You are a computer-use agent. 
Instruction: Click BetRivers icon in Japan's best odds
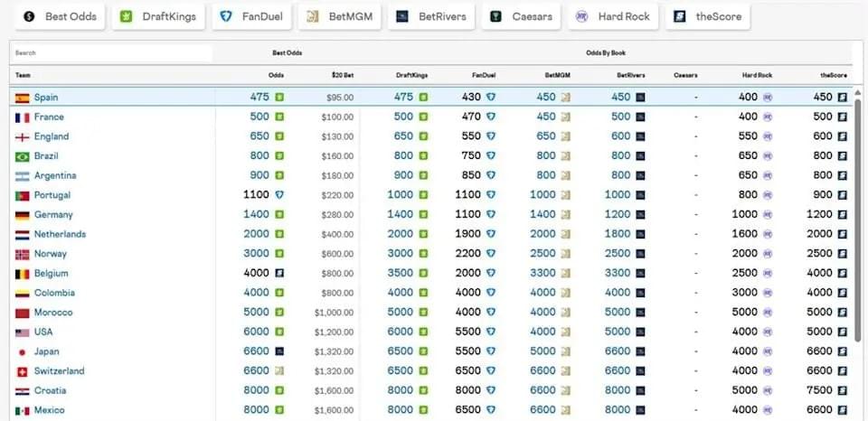pyautogui.click(x=279, y=351)
